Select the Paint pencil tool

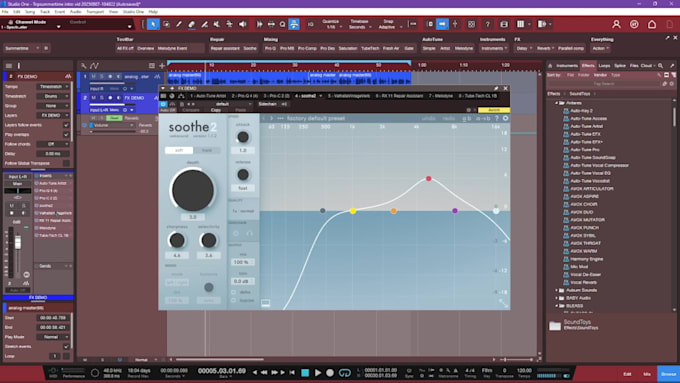click(x=179, y=24)
